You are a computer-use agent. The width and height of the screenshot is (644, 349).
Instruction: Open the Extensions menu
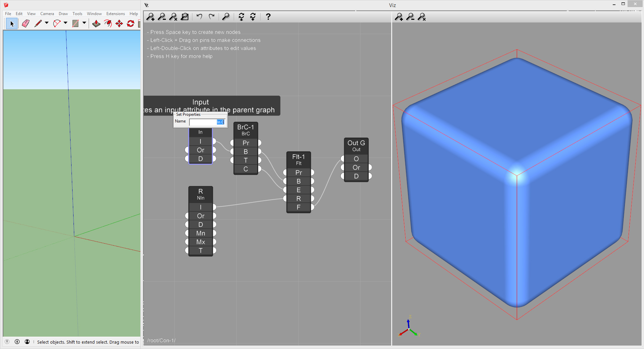tap(116, 14)
